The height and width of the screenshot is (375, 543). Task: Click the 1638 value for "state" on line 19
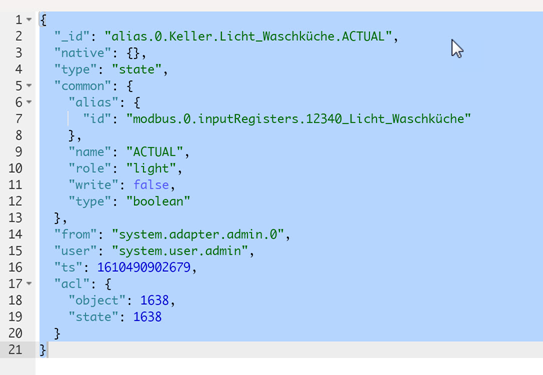[x=148, y=317]
